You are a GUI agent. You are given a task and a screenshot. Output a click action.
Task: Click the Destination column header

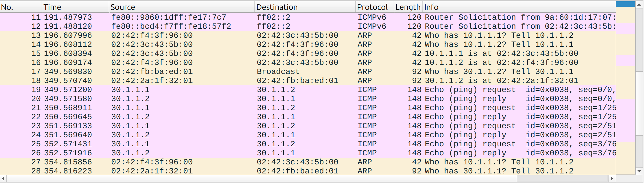coord(305,7)
